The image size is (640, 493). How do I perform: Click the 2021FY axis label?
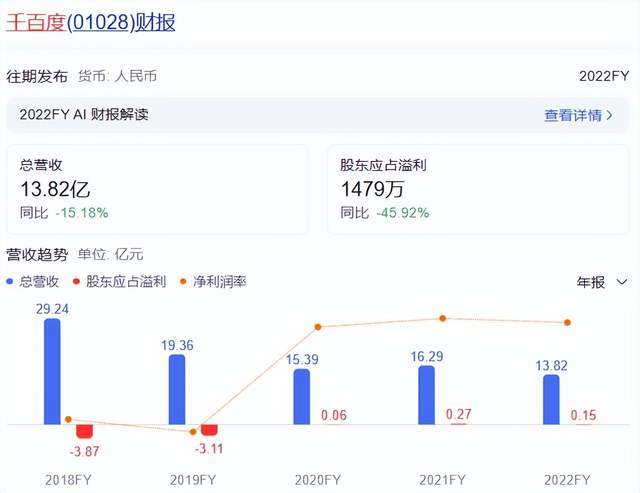(442, 480)
